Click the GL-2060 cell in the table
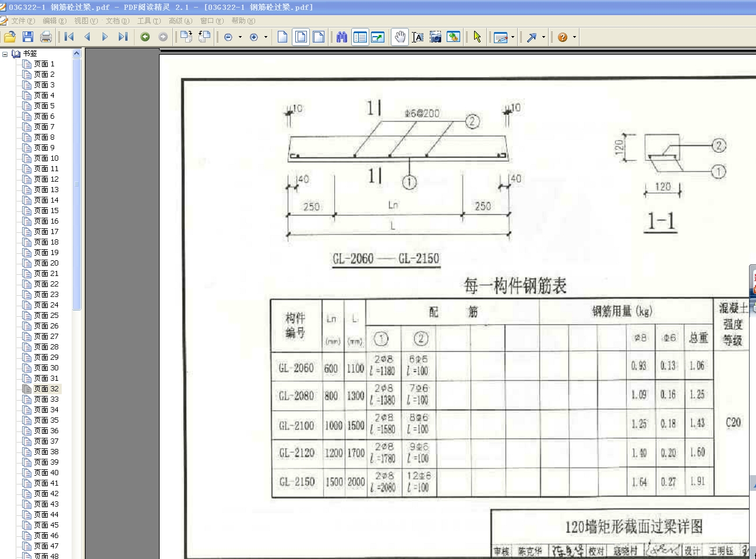 pyautogui.click(x=296, y=368)
